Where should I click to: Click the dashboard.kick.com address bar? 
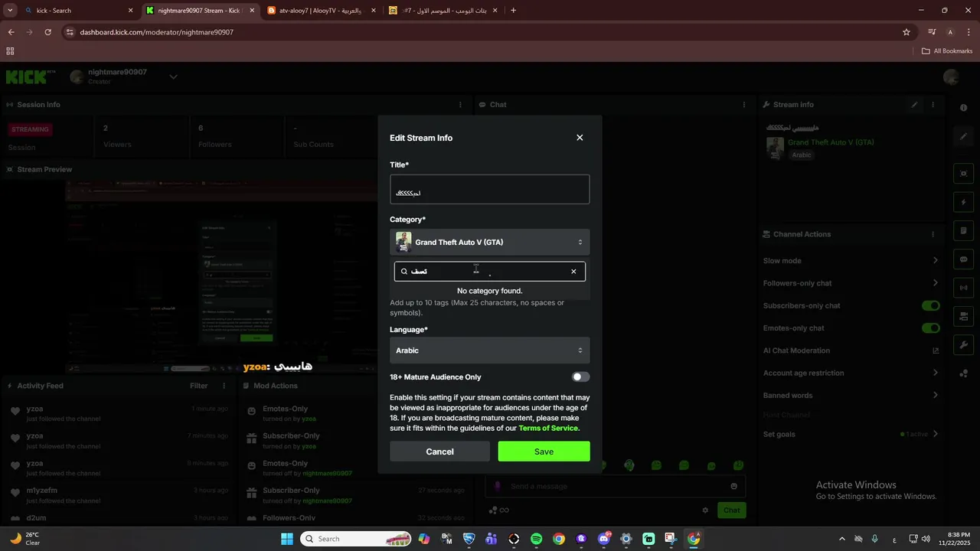(482, 32)
